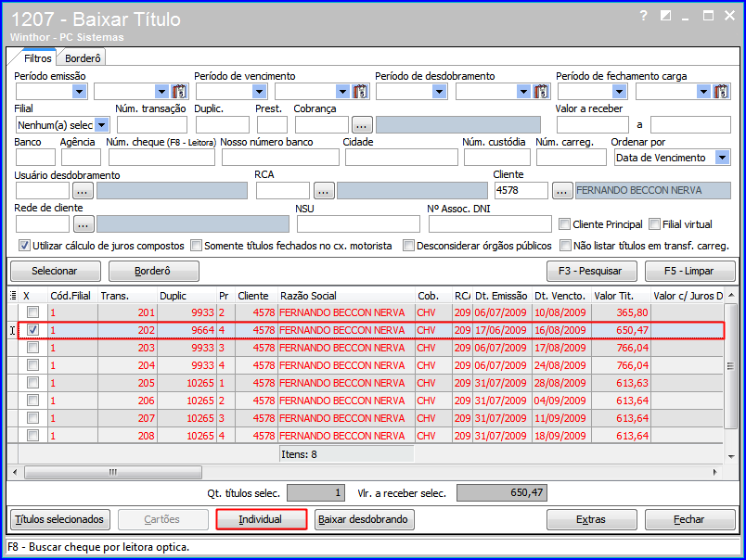
Task: Click the Selecionar button
Action: (55, 271)
